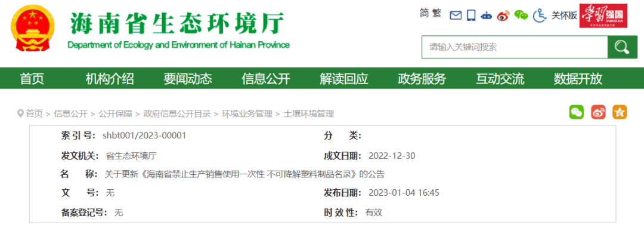Click the green search magnifier button
This screenshot has height=231, width=644.
click(622, 47)
